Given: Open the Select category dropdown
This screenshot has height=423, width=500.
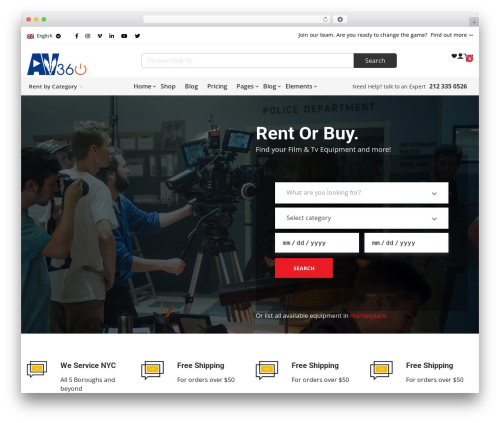Looking at the screenshot, I should [362, 218].
